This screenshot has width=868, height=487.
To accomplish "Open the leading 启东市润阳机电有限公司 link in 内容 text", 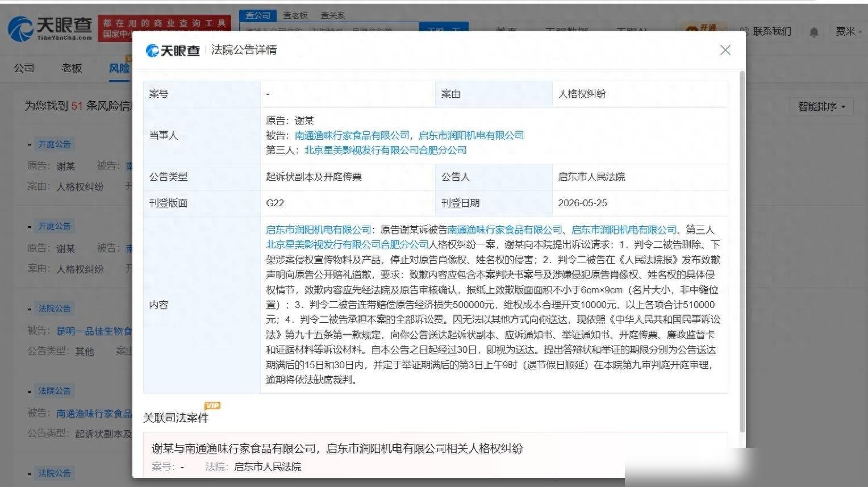I will [319, 230].
